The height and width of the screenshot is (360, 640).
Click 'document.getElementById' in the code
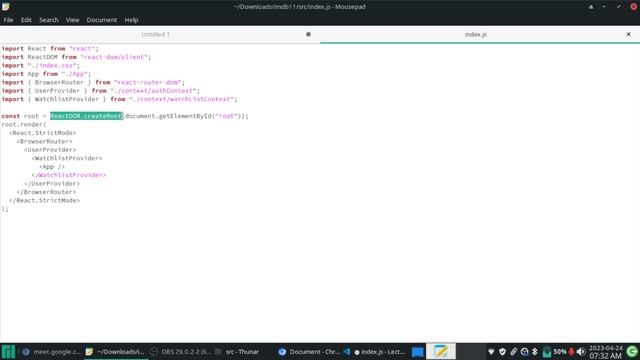(x=169, y=116)
